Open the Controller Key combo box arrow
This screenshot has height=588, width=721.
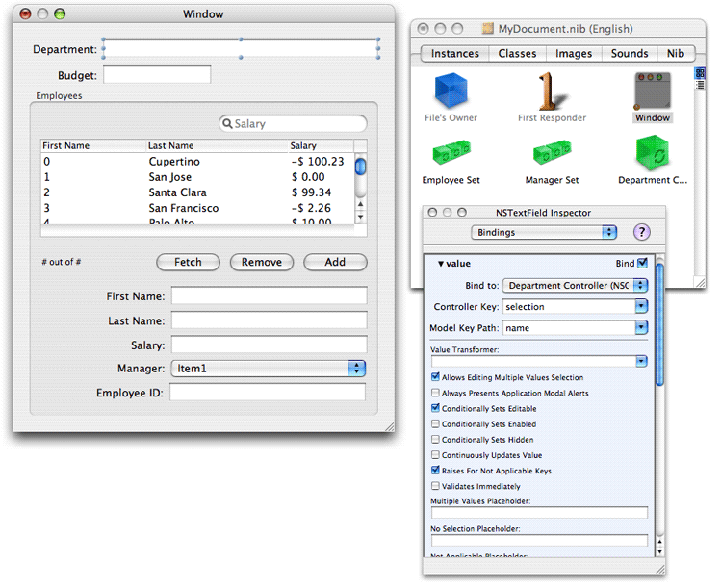pos(641,306)
